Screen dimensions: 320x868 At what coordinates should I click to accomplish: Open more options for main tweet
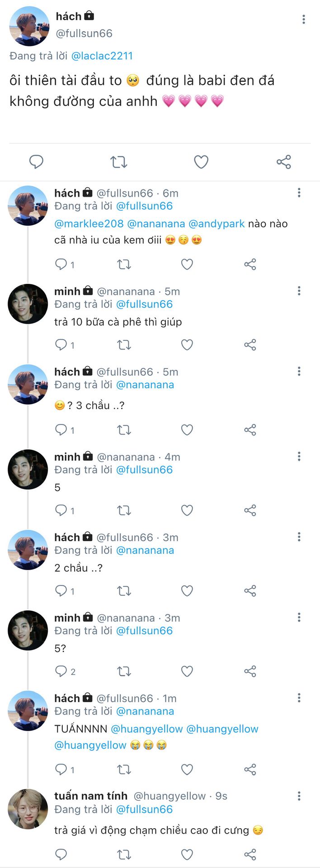[x=303, y=19]
